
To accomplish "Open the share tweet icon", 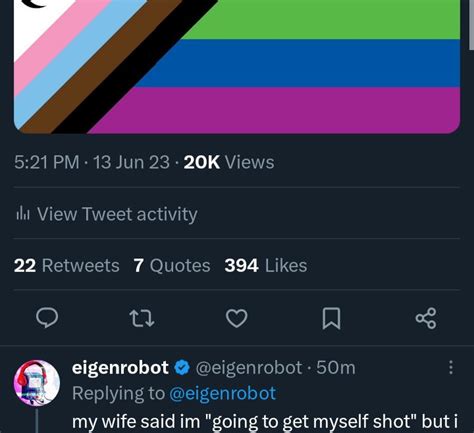I will (x=426, y=318).
